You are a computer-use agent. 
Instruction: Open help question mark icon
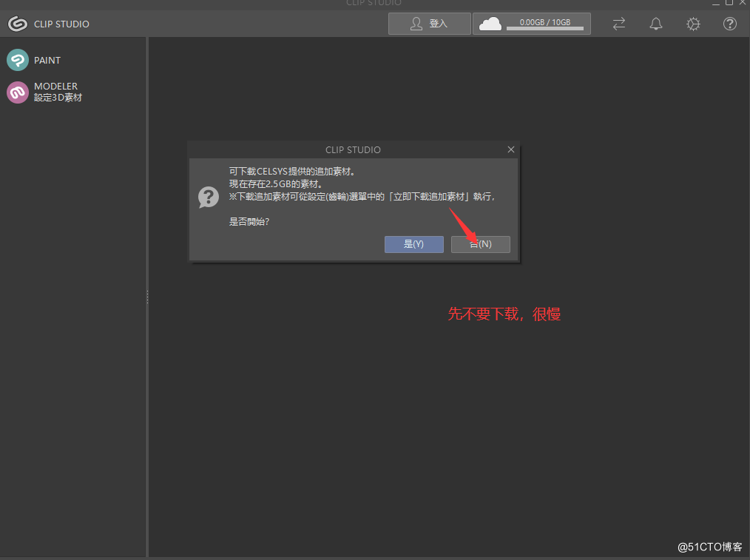730,24
